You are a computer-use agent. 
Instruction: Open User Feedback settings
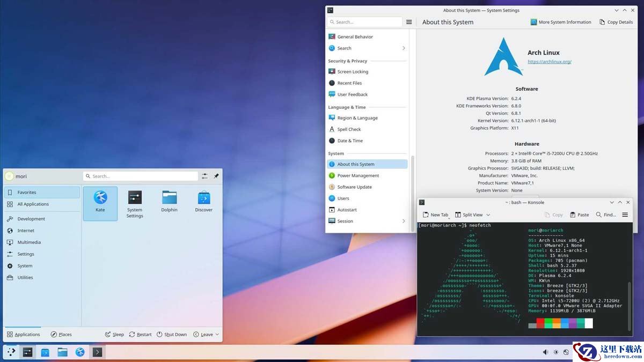point(367,94)
